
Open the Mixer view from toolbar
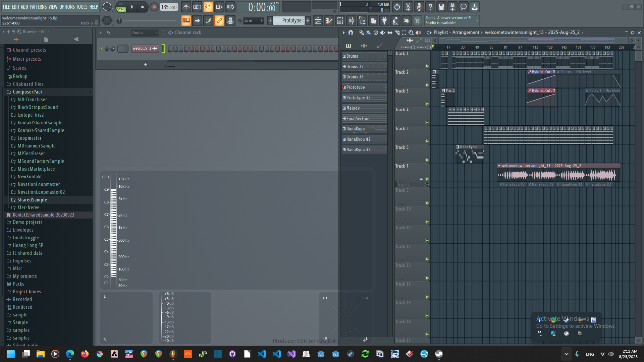(x=351, y=21)
